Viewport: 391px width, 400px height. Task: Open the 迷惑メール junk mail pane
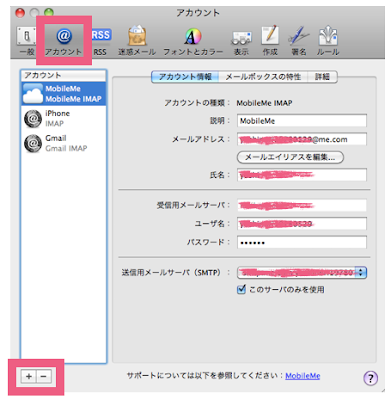(x=137, y=41)
